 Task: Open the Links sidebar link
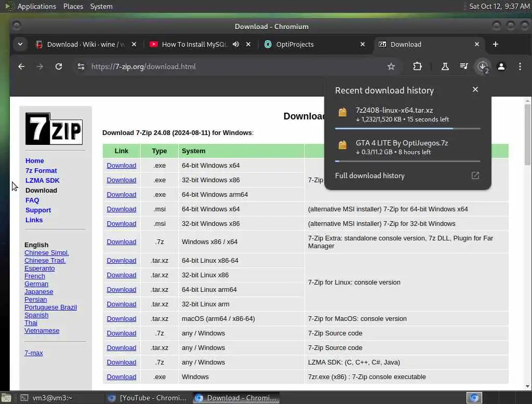pyautogui.click(x=34, y=220)
